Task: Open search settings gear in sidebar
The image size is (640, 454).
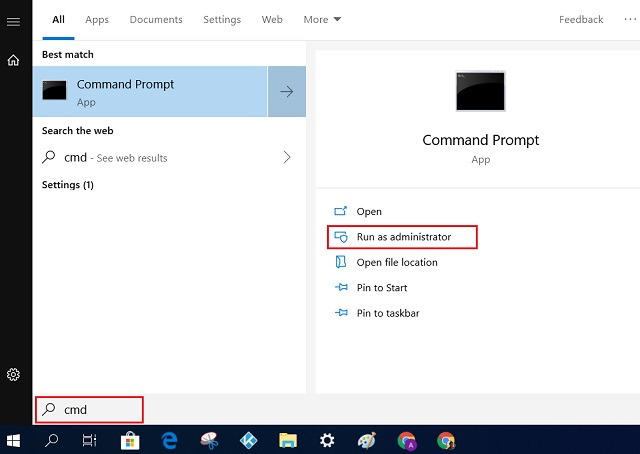Action: click(x=13, y=374)
